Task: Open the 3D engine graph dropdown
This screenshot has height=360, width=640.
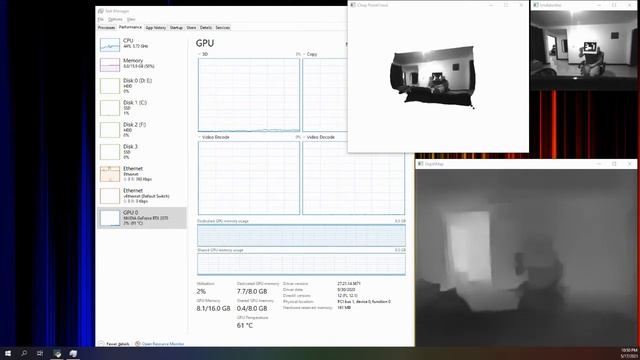Action: 200,54
